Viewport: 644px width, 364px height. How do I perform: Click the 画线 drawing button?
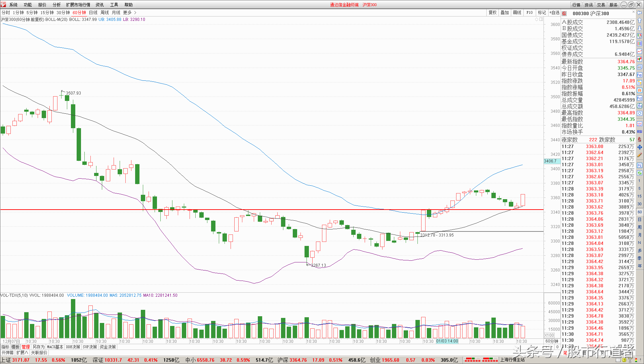click(x=517, y=12)
